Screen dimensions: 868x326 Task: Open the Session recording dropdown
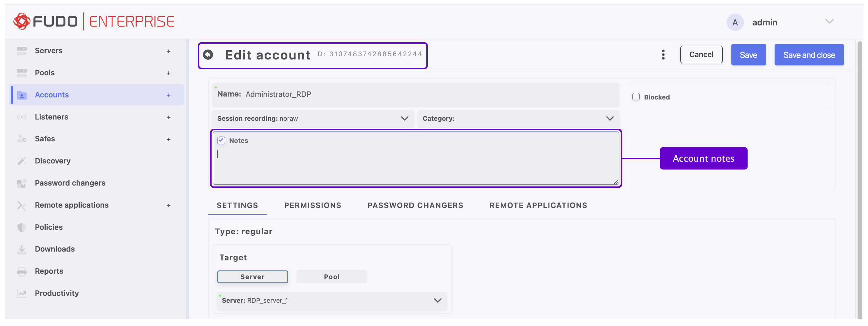pos(313,118)
